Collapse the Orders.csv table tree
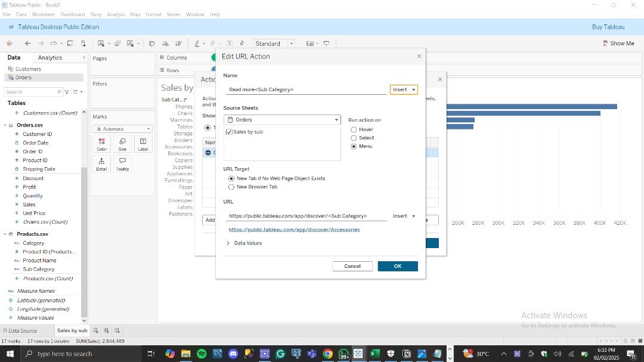Screen dimensions: 644x362 5,125
